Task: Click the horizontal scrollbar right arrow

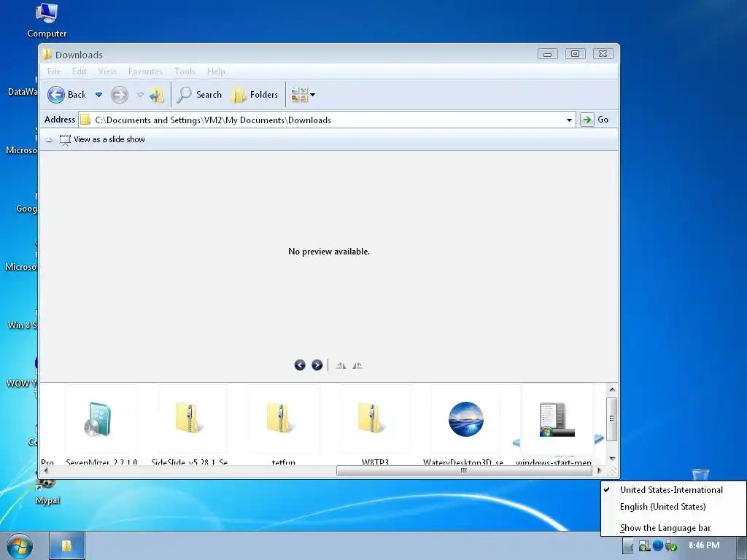Action: [600, 471]
